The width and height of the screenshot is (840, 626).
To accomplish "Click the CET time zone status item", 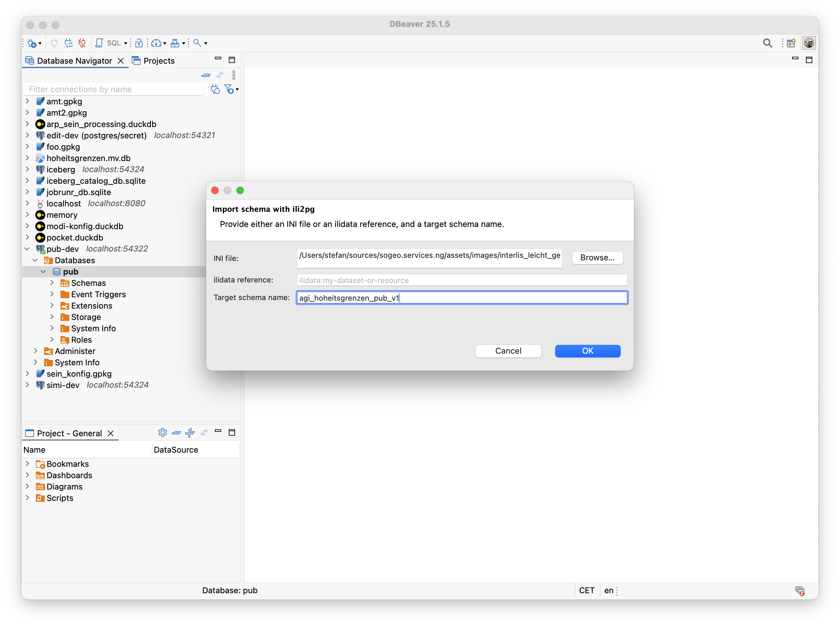I will tap(587, 590).
